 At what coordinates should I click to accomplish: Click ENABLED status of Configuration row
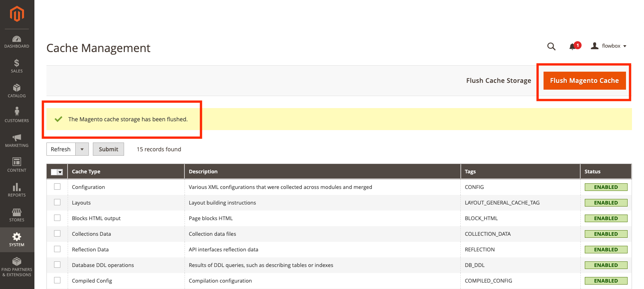(606, 187)
